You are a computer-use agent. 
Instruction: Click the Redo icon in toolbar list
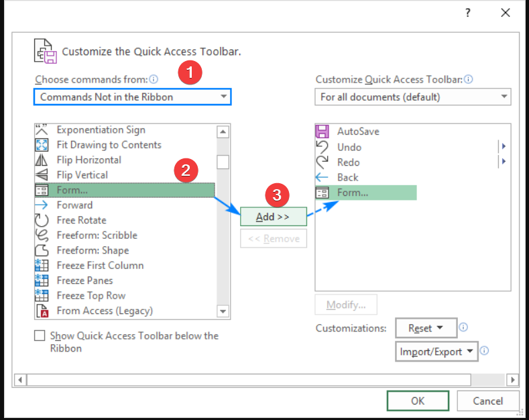tap(322, 162)
